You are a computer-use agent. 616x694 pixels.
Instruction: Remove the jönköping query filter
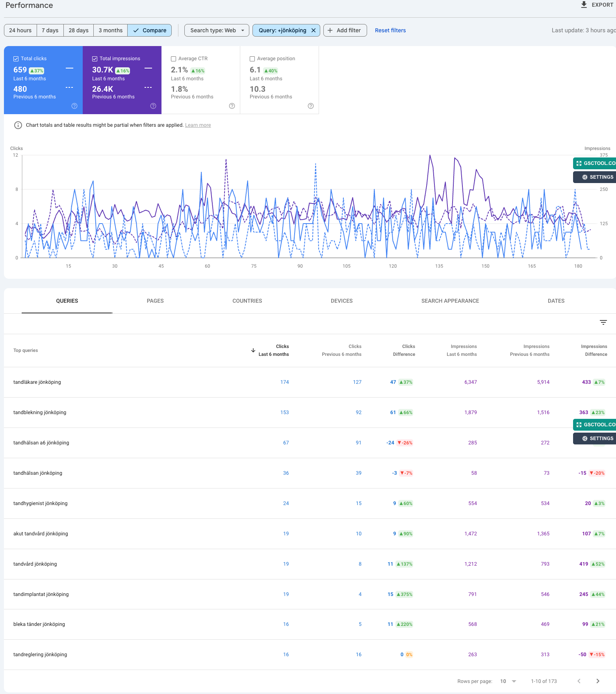pos(314,30)
